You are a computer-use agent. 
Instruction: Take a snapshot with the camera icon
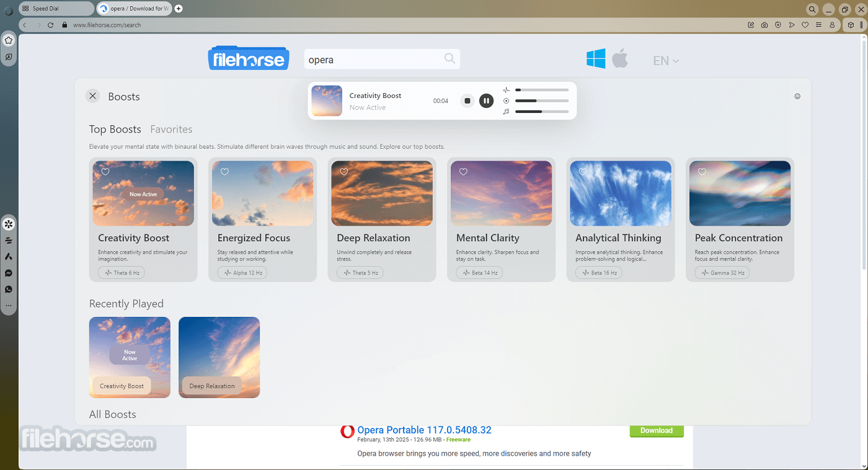point(764,25)
